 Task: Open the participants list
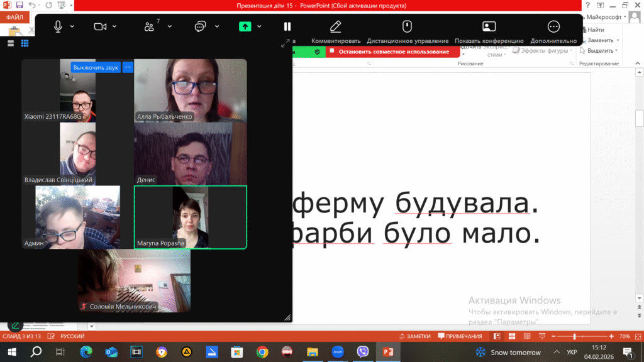coord(150,26)
